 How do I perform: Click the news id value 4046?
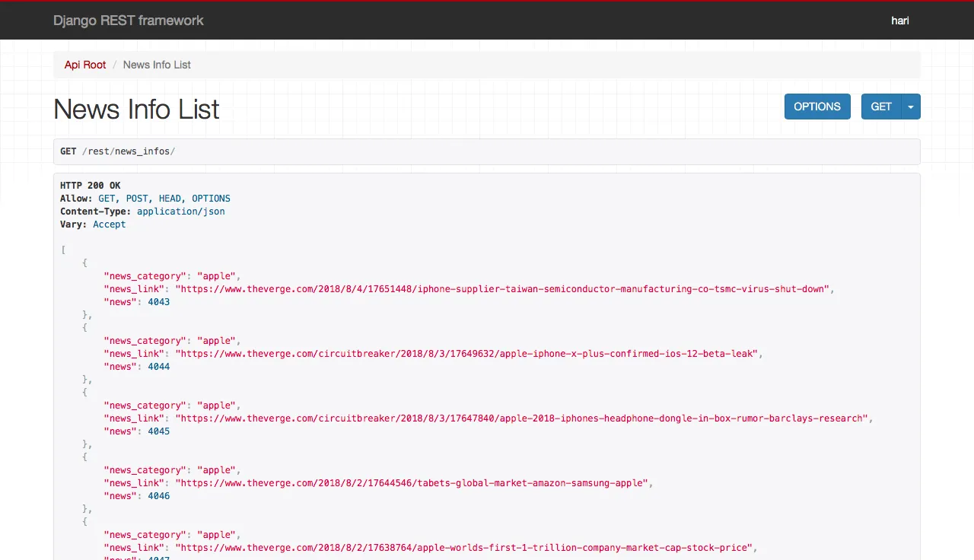tap(158, 496)
